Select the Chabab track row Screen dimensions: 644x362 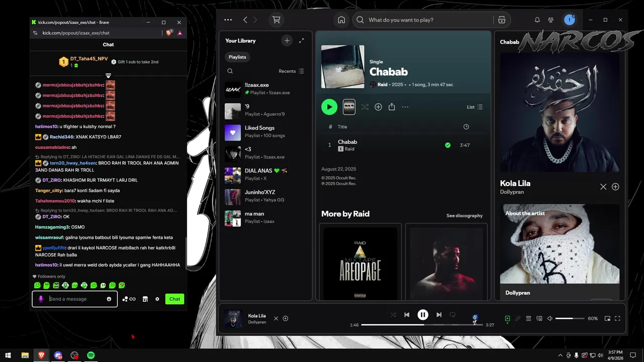(x=403, y=145)
